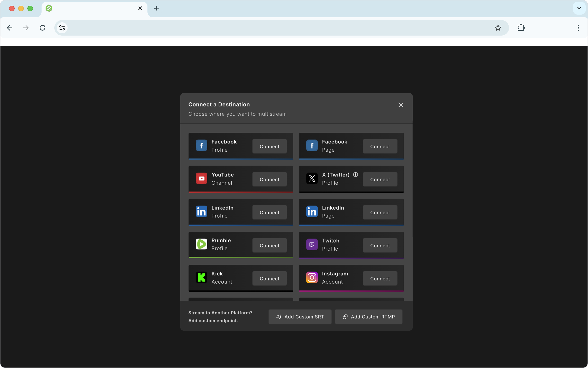Viewport: 588px width, 368px height.
Task: Connect a Facebook Page destination
Action: click(x=380, y=146)
